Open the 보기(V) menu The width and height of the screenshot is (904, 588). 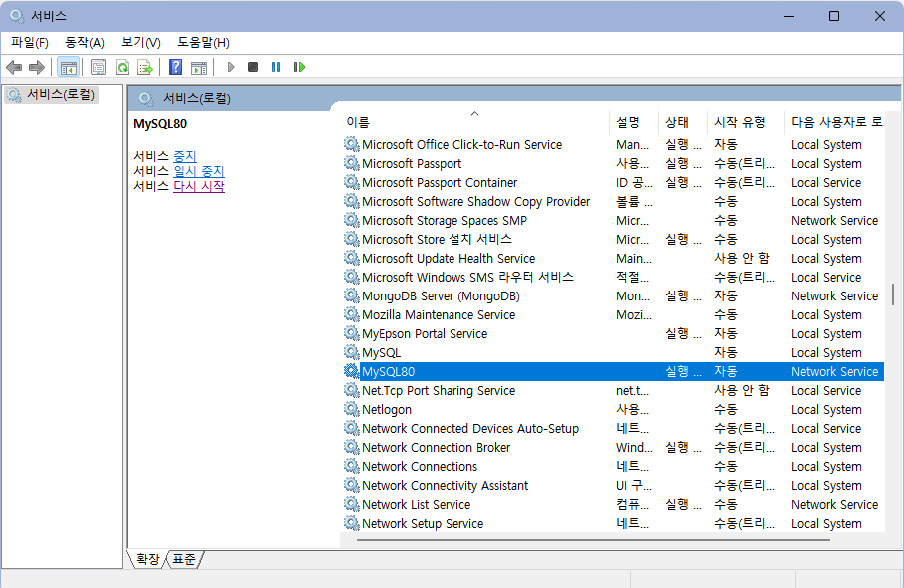coord(141,43)
